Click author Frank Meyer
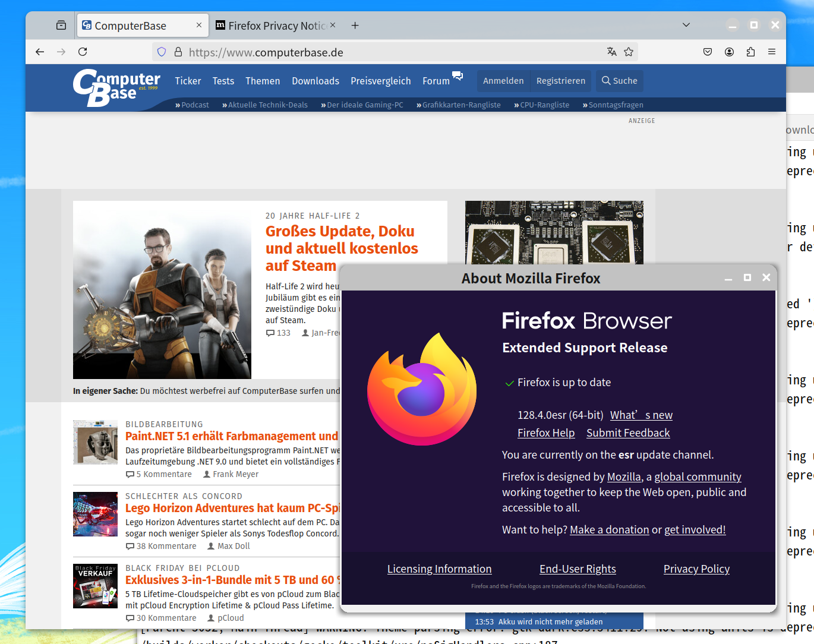This screenshot has height=644, width=814. (x=231, y=474)
